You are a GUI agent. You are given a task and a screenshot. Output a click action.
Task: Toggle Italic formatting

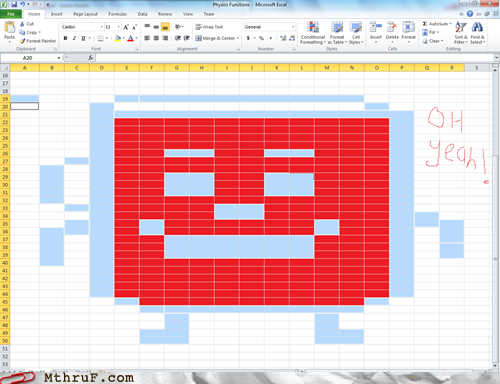pyautogui.click(x=74, y=38)
